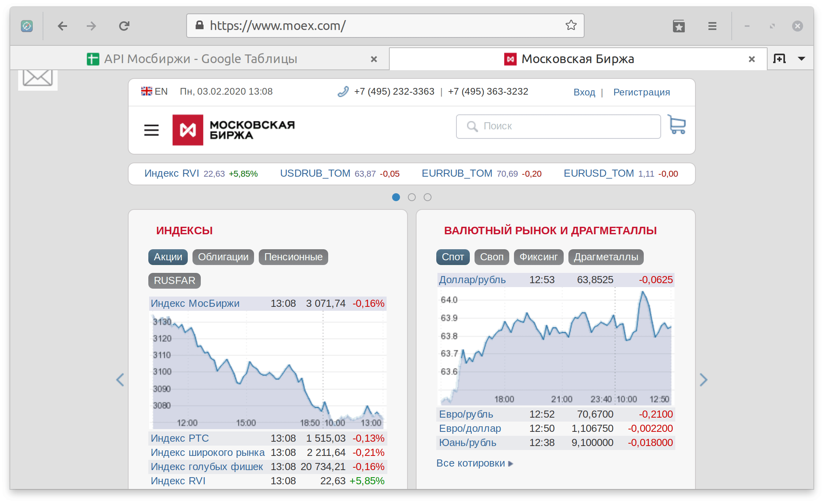This screenshot has width=826, height=504.
Task: Open the browser bookmarks panel icon
Action: [x=678, y=26]
